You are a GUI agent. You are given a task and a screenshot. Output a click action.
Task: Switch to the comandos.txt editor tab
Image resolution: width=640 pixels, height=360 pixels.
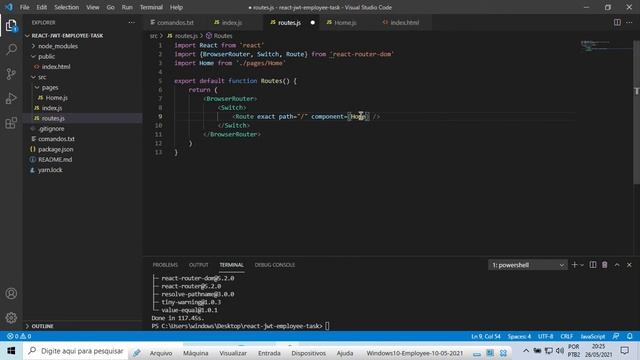175,22
